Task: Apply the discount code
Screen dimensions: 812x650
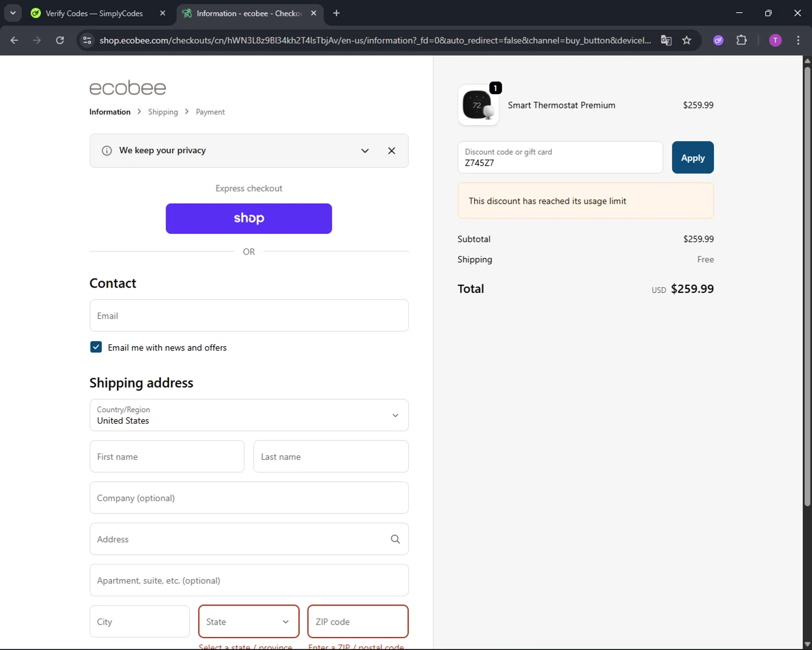Action: point(693,158)
